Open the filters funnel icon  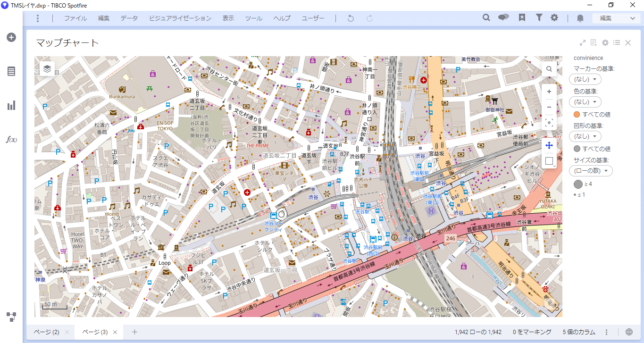click(539, 17)
